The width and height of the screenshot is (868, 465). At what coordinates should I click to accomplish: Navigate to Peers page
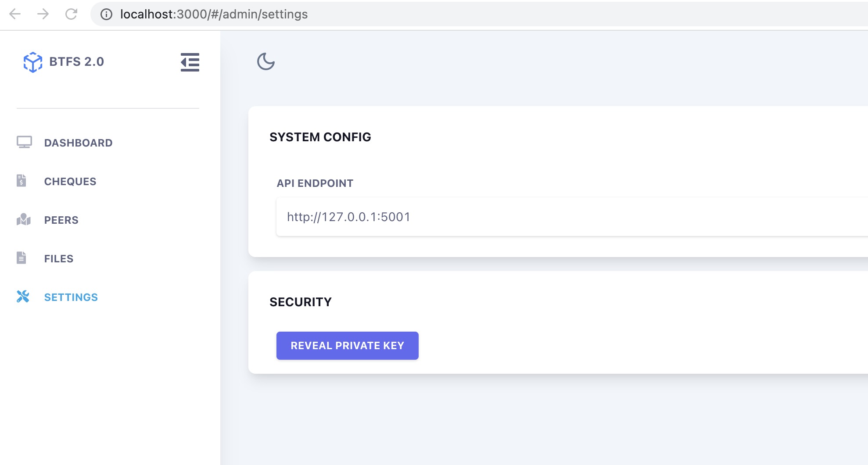tap(61, 220)
